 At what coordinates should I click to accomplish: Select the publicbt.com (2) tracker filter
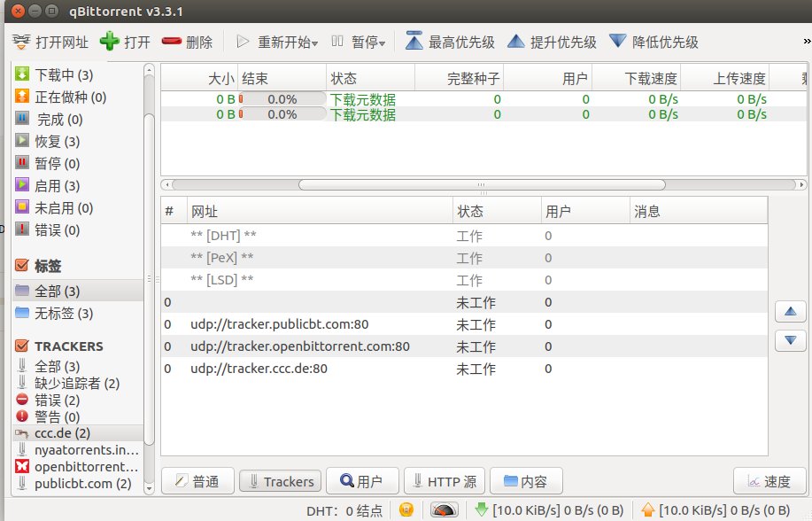click(x=78, y=484)
